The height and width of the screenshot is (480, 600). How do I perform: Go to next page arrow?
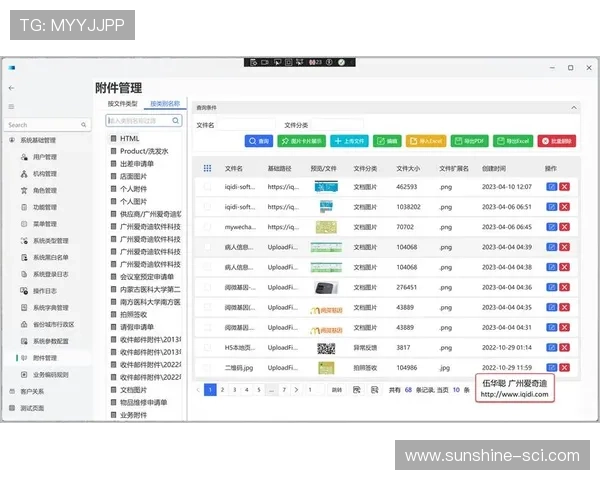(296, 390)
